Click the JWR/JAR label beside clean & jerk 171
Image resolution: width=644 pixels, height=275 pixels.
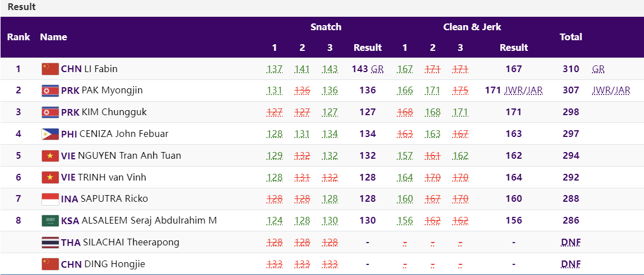[x=523, y=91]
